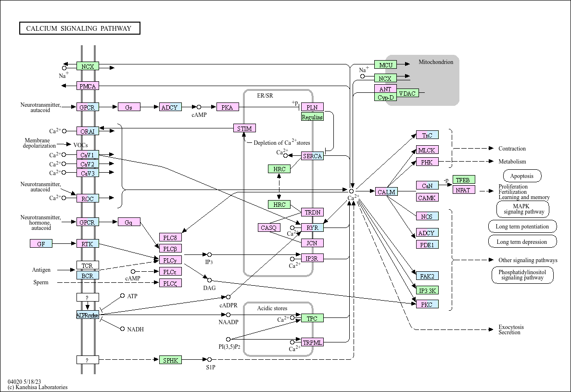Open the MCU node in the Mitochondrion
This screenshot has width=571, height=392.
click(x=386, y=64)
